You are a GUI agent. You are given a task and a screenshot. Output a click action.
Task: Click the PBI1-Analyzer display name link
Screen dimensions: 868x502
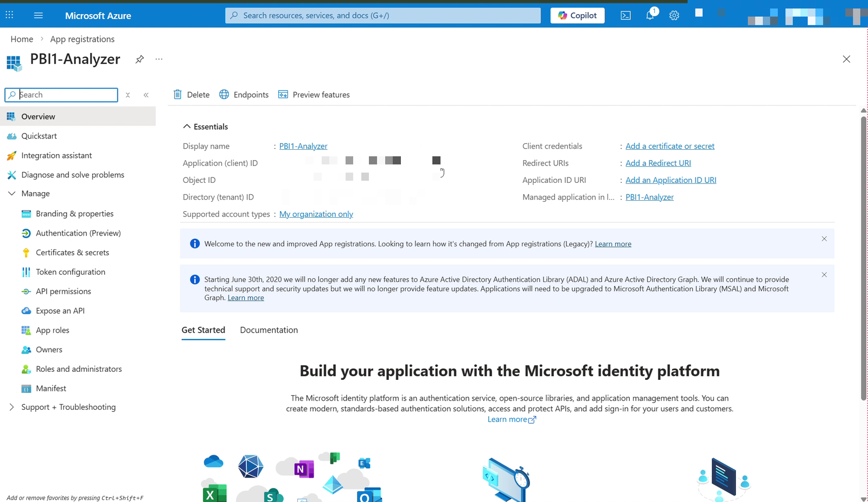(x=303, y=146)
